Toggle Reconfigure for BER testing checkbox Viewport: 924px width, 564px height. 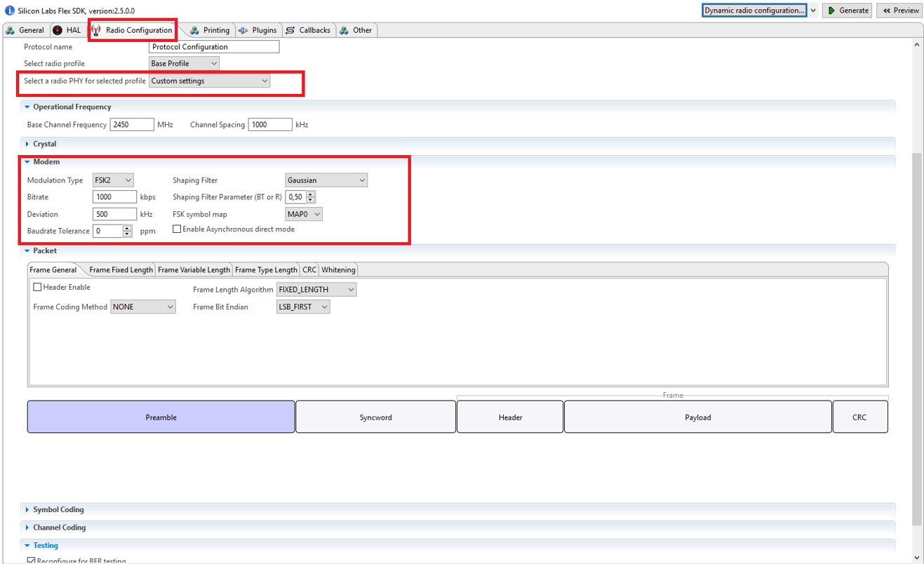click(x=31, y=560)
